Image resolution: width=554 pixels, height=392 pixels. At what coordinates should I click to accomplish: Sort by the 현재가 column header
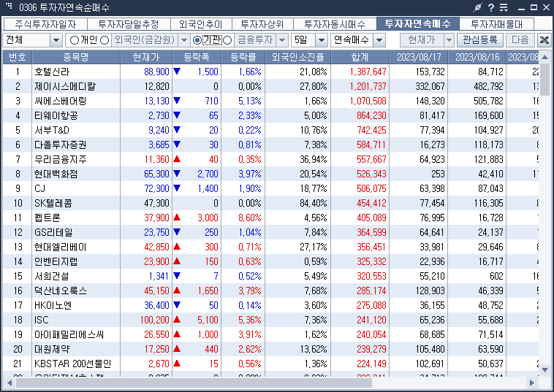pos(146,57)
